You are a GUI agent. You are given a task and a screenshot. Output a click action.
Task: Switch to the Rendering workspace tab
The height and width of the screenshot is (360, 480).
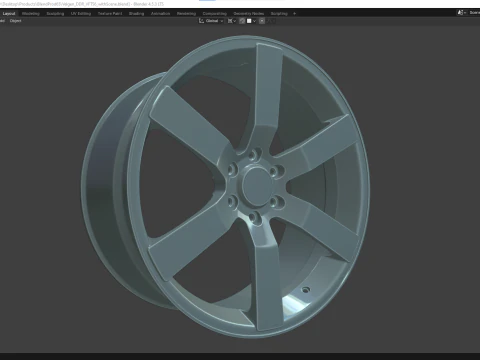point(186,13)
